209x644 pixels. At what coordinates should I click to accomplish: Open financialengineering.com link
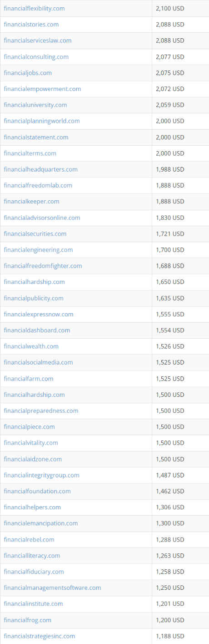pos(38,250)
